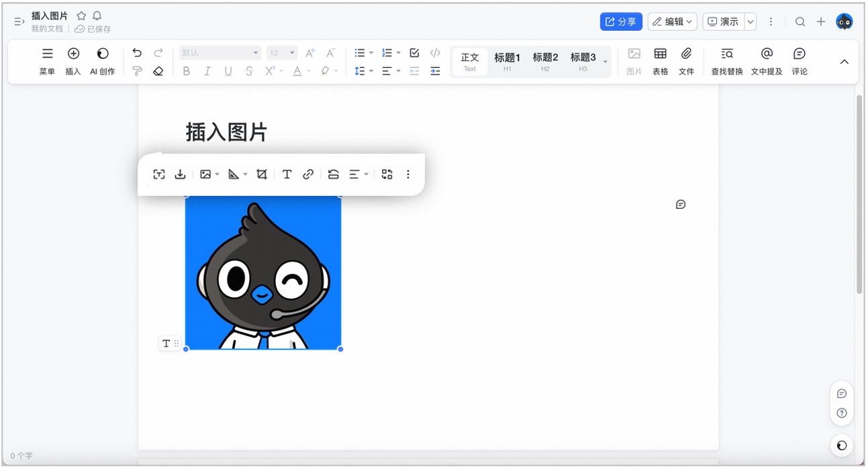
Task: Insert a table with 表格
Action: point(660,61)
